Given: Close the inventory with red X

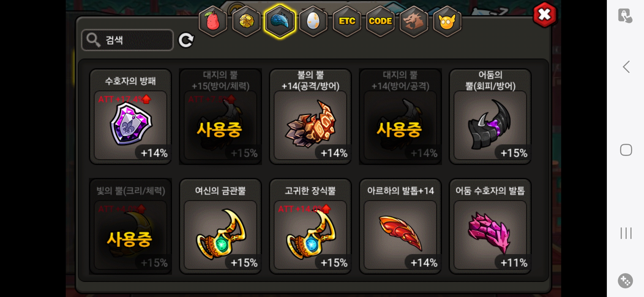Looking at the screenshot, I should point(544,15).
